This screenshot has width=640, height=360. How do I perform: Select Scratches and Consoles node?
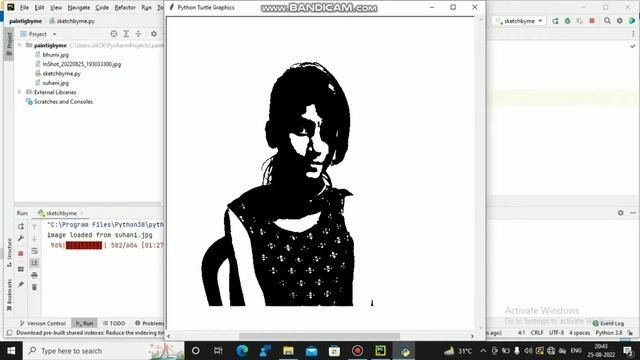tap(63, 102)
